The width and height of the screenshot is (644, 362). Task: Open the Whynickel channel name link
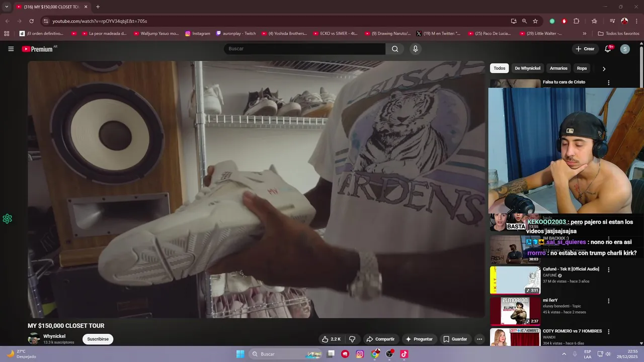(54, 336)
